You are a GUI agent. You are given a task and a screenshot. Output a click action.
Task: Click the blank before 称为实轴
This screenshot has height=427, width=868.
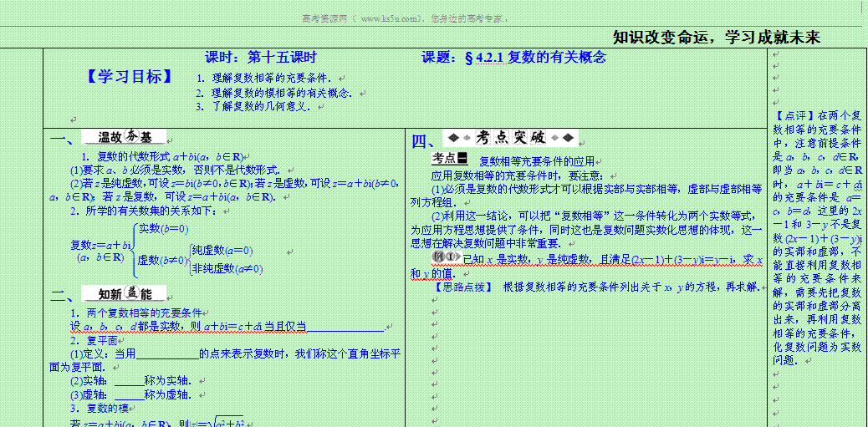pyautogui.click(x=130, y=380)
